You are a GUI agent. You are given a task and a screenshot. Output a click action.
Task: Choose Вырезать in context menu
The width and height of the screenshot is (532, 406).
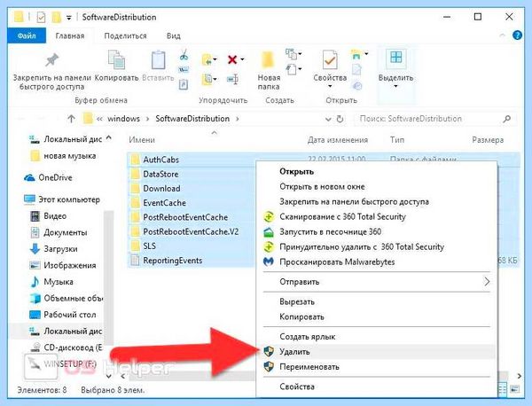[377, 301]
